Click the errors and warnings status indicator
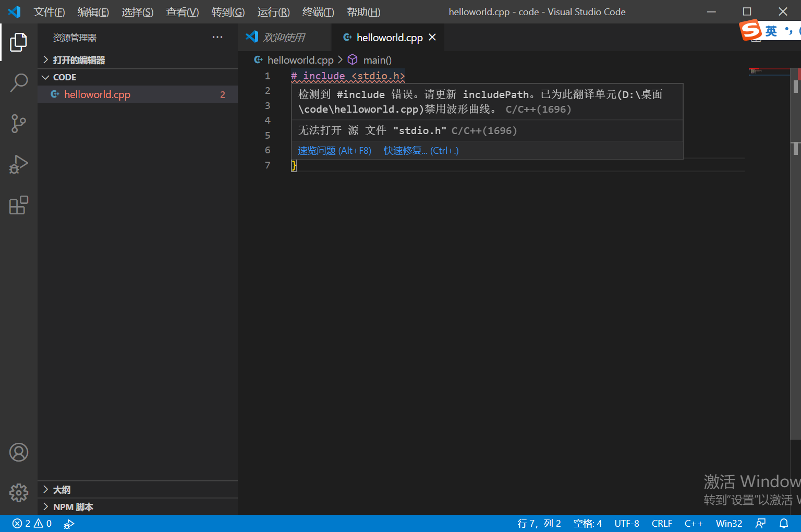 click(x=32, y=523)
